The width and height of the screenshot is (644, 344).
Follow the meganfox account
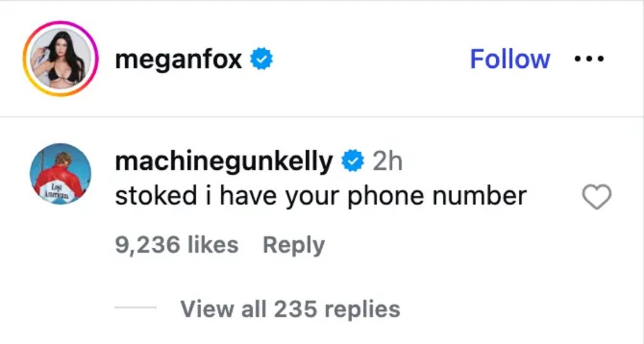pyautogui.click(x=509, y=59)
